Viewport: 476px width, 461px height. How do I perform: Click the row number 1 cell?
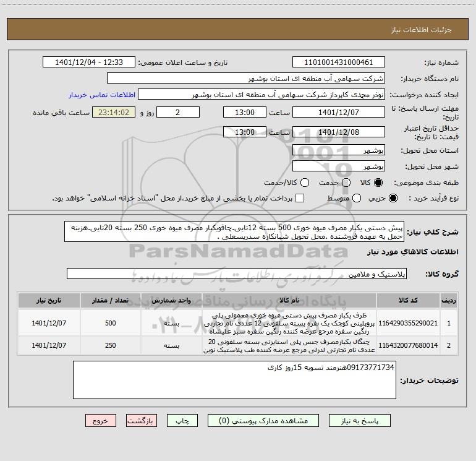pos(449,323)
